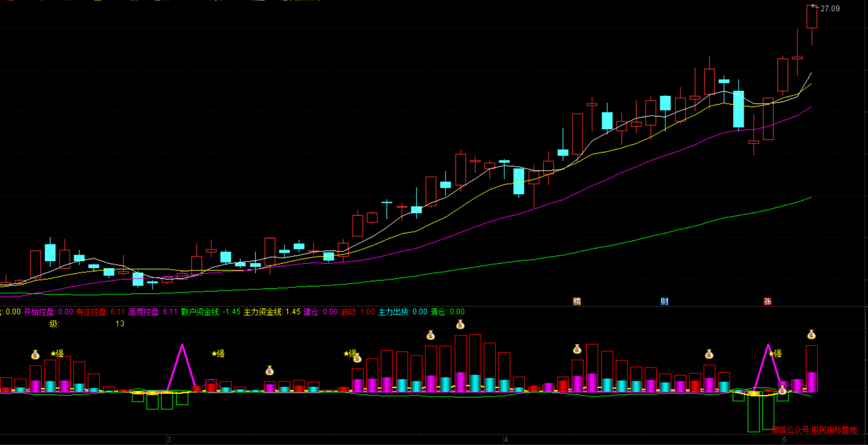
Task: Click the red 涨 marker icon
Action: click(767, 301)
